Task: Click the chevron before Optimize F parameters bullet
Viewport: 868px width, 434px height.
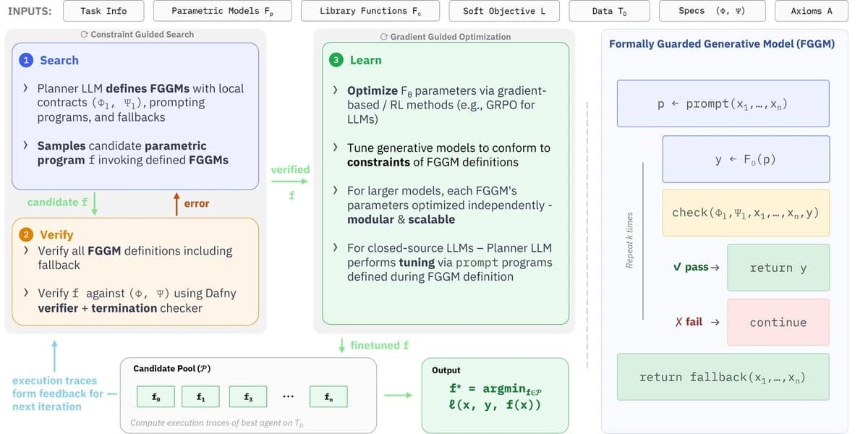Action: point(335,91)
